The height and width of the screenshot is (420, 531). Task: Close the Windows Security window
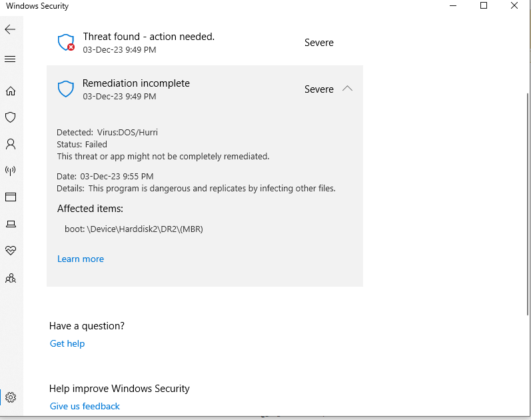pyautogui.click(x=514, y=5)
